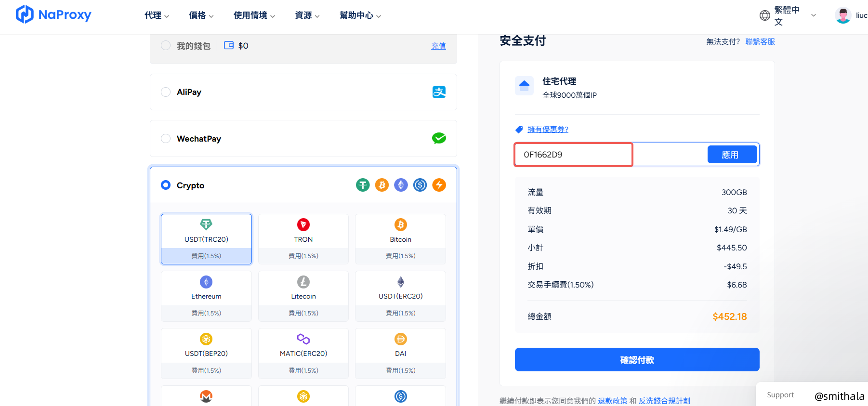
Task: Choose the MATIC(ERC20) payment card
Action: [303, 353]
